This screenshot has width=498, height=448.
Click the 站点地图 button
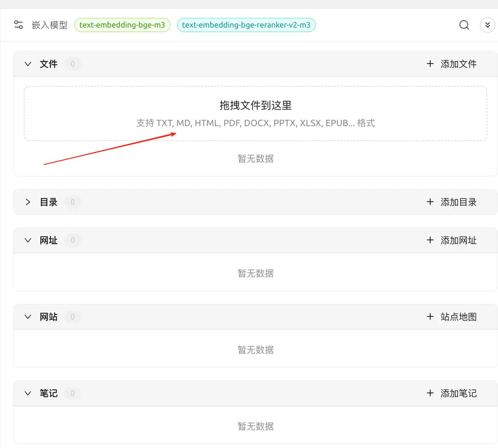point(451,317)
